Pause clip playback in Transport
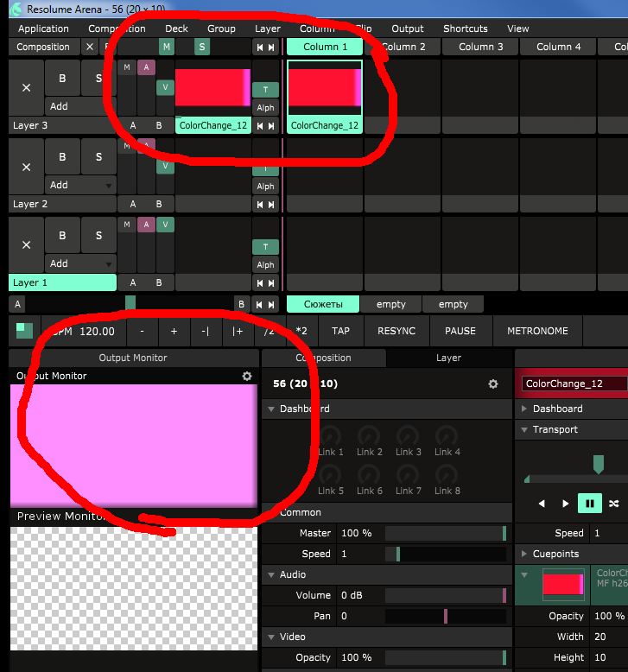628x672 pixels. click(590, 503)
